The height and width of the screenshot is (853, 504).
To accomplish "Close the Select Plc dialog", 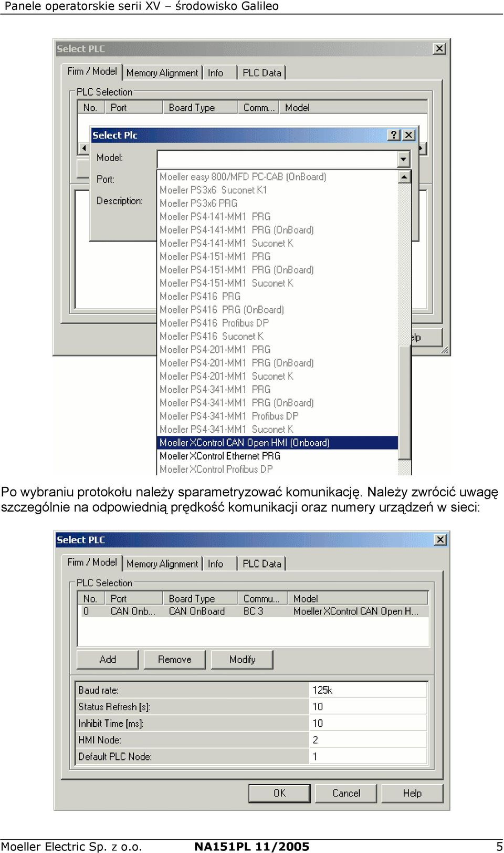I will click(409, 135).
